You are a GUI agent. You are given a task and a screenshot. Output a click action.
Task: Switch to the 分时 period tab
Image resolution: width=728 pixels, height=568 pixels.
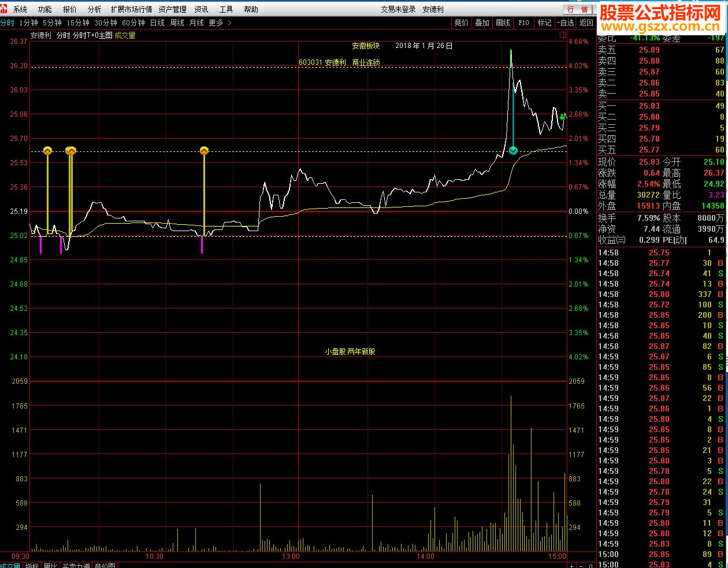coord(7,23)
